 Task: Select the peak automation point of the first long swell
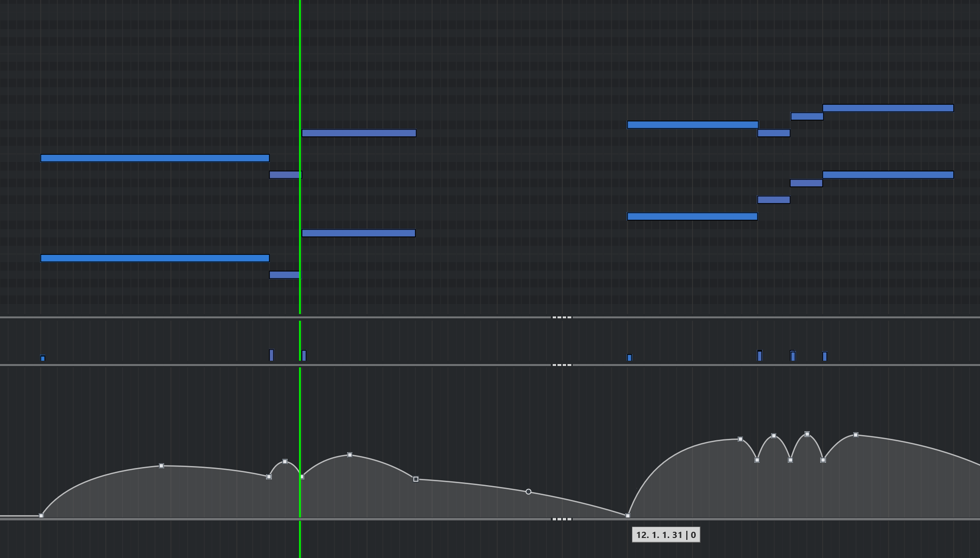tap(161, 466)
